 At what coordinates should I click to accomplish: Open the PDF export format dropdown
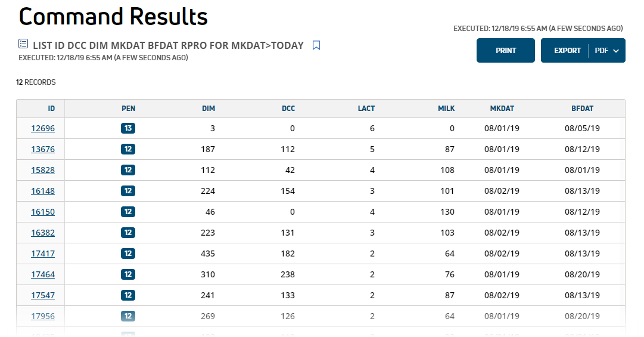[x=607, y=51]
